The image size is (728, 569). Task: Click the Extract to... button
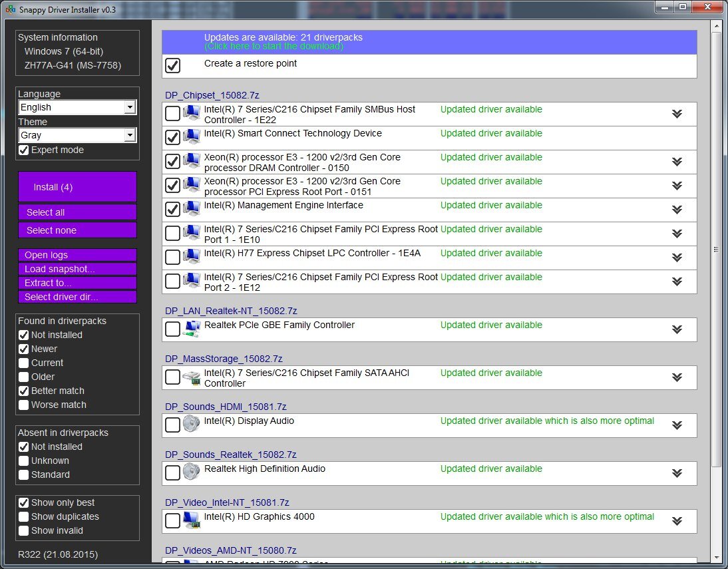pos(78,282)
